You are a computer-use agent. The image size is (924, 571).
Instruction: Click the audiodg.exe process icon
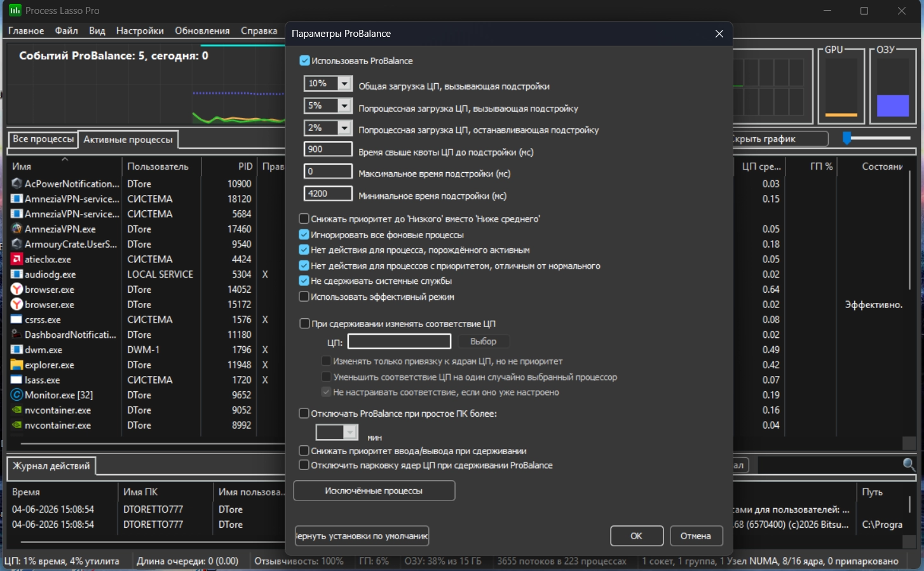(17, 274)
